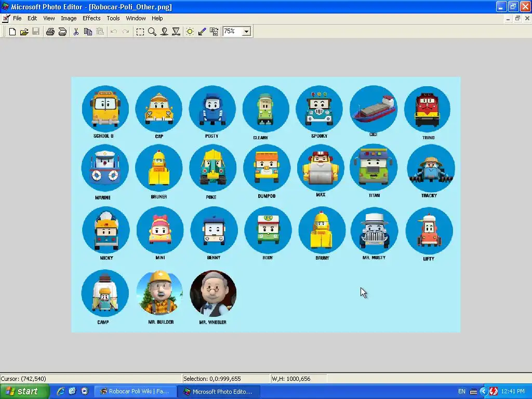Click the cargo ship portrait
Screen dimensions: 532x399
[x=373, y=109]
